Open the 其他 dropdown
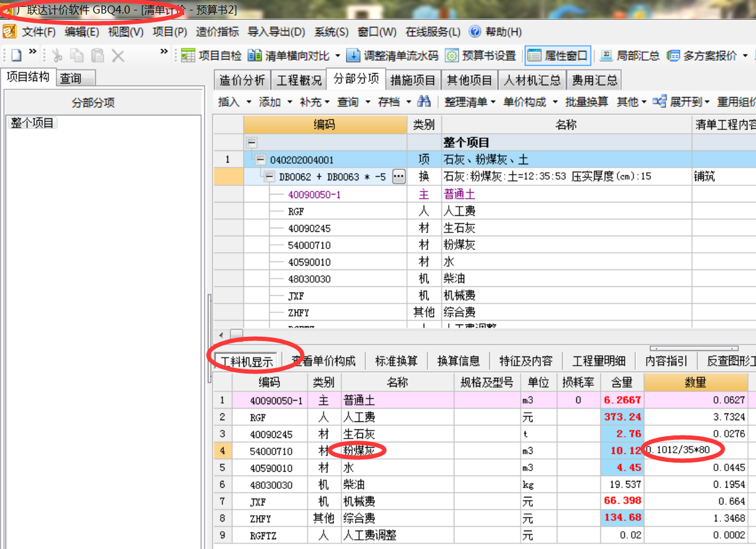 (643, 102)
